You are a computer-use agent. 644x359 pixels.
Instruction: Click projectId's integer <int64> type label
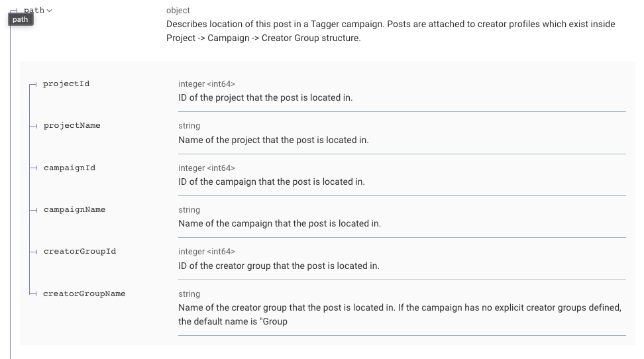pyautogui.click(x=207, y=84)
